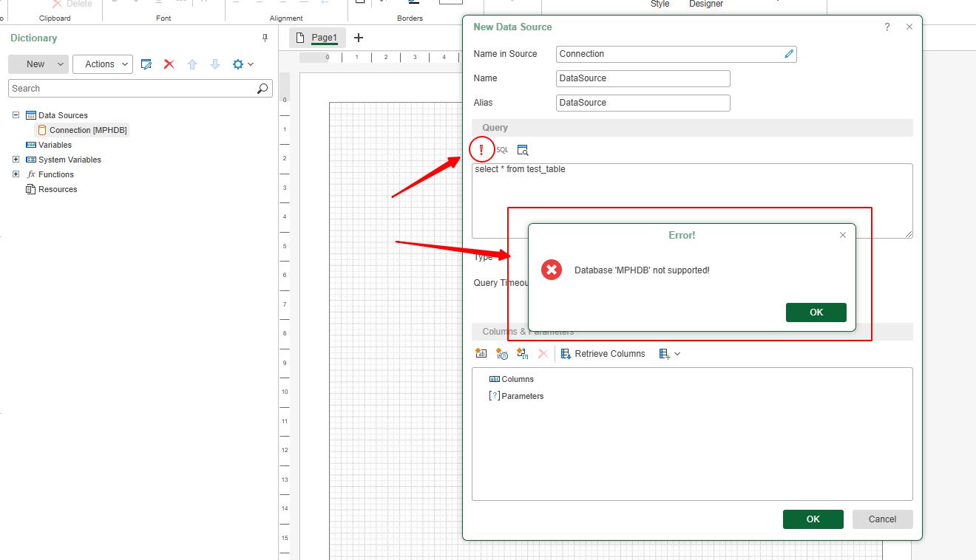Click the pencil edit icon in Name in Source
This screenshot has height=560, width=976.
(788, 54)
